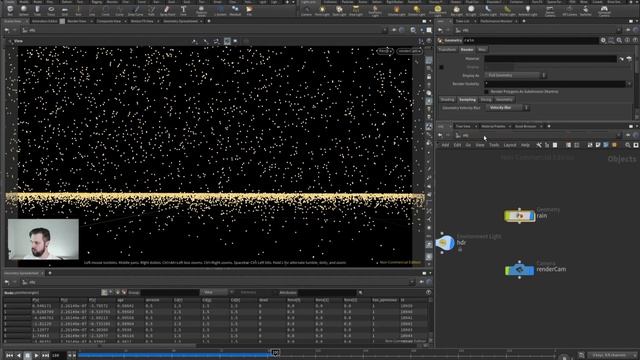This screenshot has height=360, width=640.
Task: Click the back arrow in network editor path bar
Action: tap(440, 135)
